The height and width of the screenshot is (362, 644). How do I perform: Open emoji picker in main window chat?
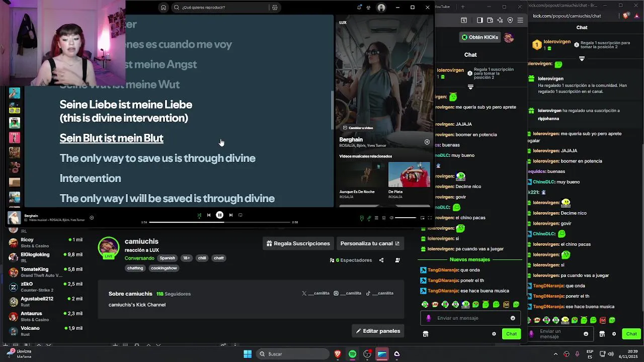(x=513, y=318)
